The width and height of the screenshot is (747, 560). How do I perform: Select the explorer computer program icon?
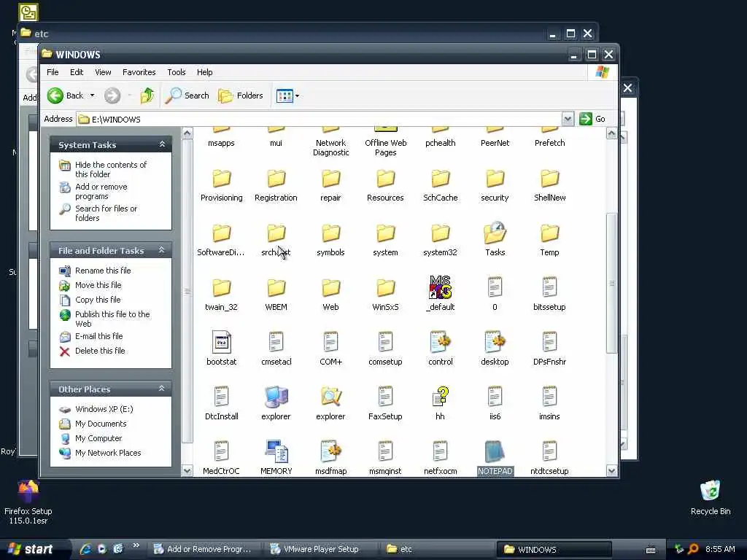[x=276, y=397]
